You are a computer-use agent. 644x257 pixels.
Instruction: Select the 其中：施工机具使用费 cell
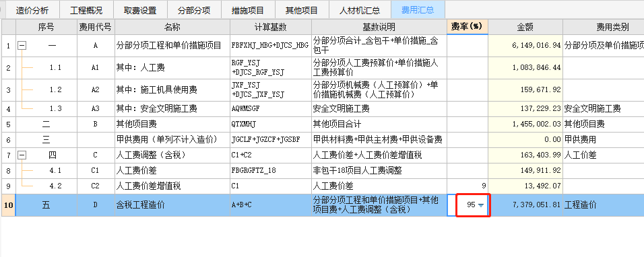pos(172,89)
